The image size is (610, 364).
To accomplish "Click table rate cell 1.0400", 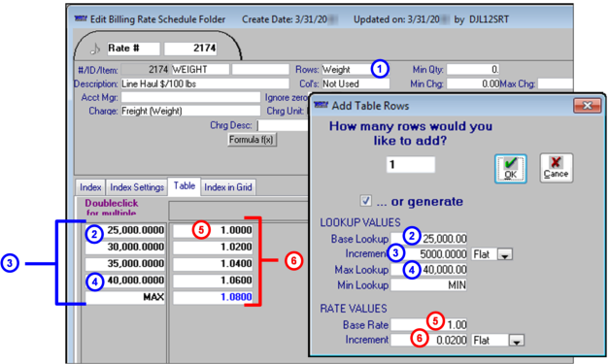I will [x=213, y=264].
